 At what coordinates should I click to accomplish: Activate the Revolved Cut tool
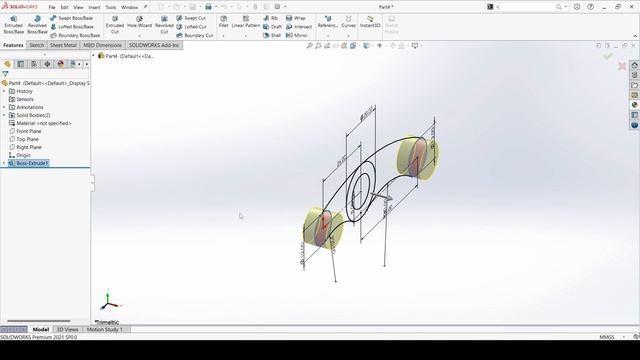click(164, 25)
